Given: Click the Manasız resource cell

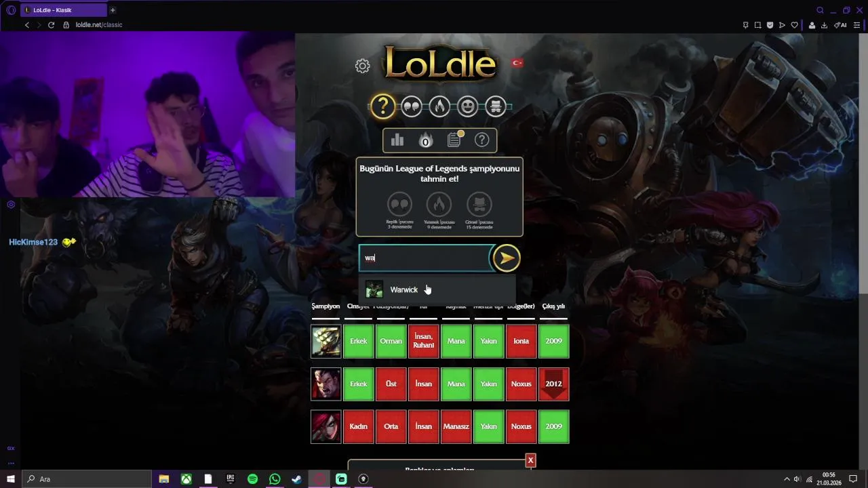Looking at the screenshot, I should (456, 426).
